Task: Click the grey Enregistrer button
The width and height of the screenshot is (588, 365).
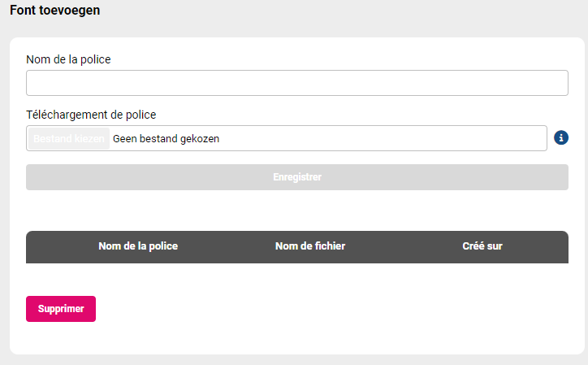Action: 297,177
